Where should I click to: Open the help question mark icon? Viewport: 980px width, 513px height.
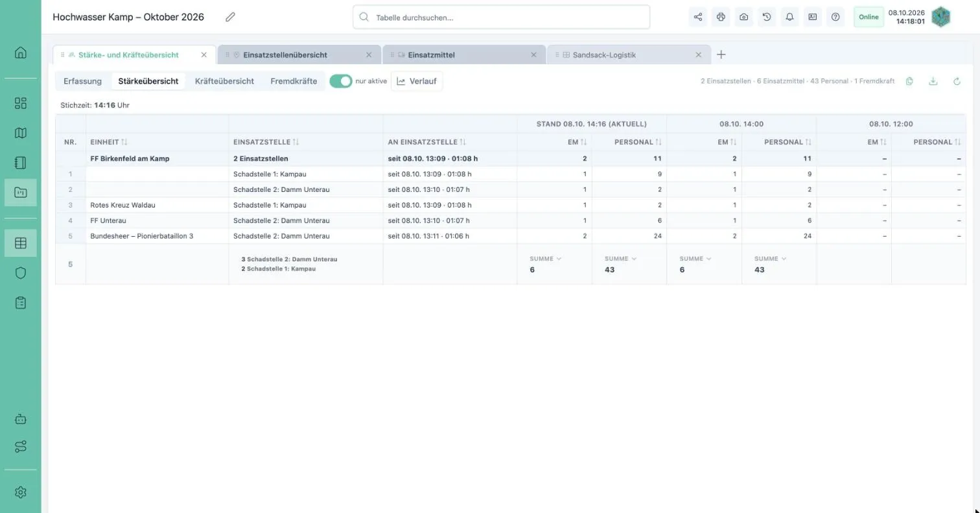(x=835, y=18)
